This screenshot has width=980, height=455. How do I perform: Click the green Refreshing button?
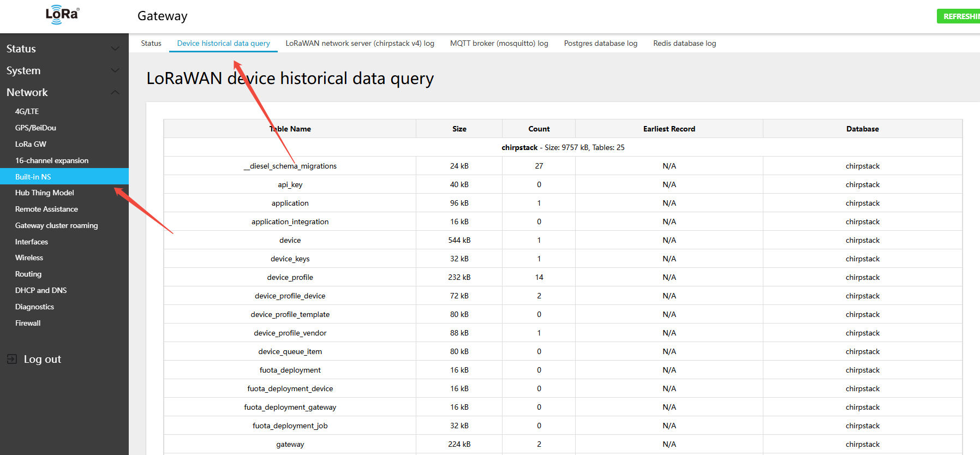(959, 16)
